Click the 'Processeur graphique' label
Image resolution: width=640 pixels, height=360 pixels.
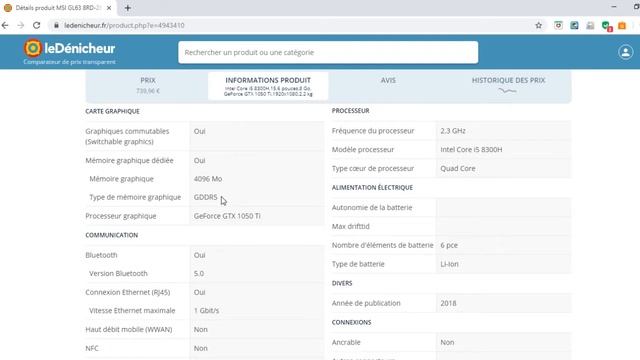[x=120, y=216]
